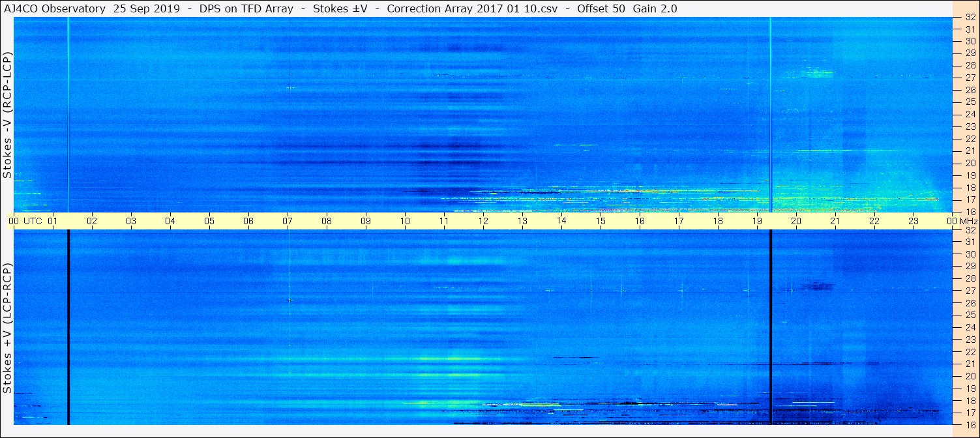The height and width of the screenshot is (438, 980).
Task: Select the 12 hour mark on time axis
Action: [483, 221]
